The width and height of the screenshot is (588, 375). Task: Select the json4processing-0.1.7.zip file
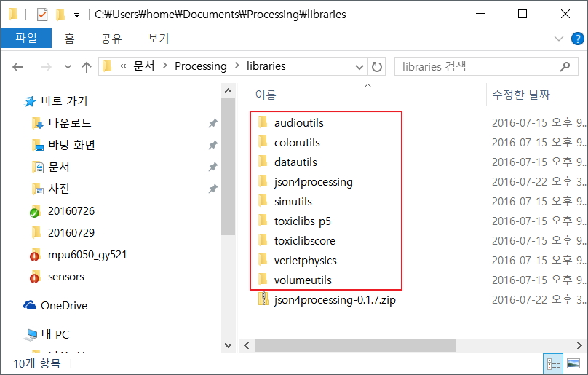335,300
